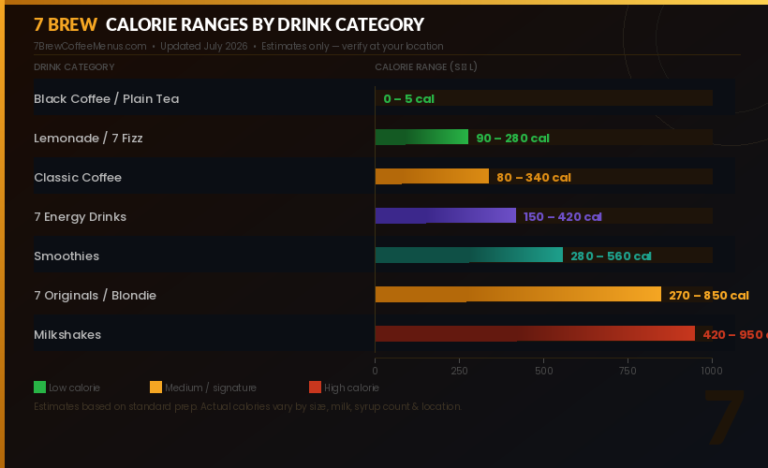Click the green 'Low calorie' legend swatch
This screenshot has width=768, height=468.
coord(40,387)
